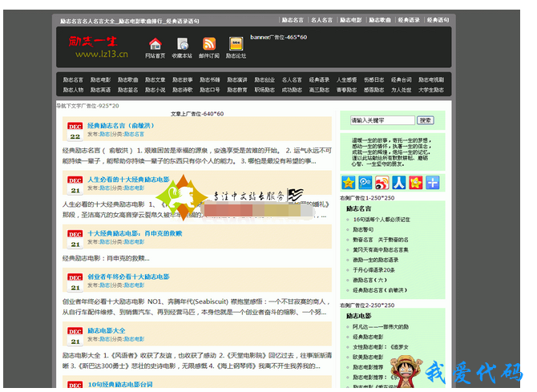Click DEC 21 calendar icon beside 人生必看的十大经典励志电影

pyautogui.click(x=75, y=185)
